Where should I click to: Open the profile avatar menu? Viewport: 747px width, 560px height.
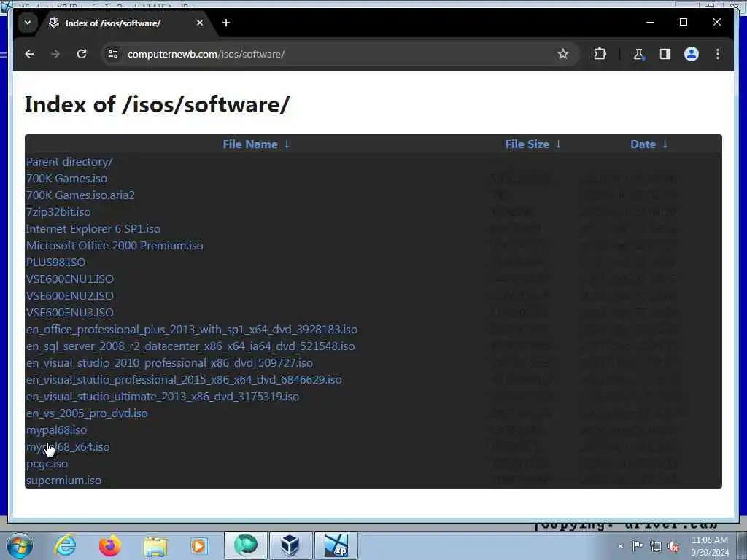(x=692, y=54)
